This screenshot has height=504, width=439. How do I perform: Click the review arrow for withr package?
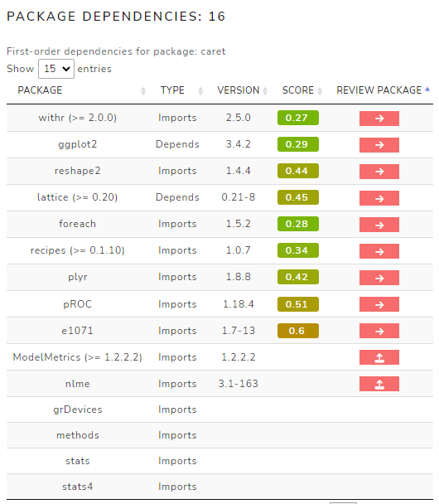[379, 119]
